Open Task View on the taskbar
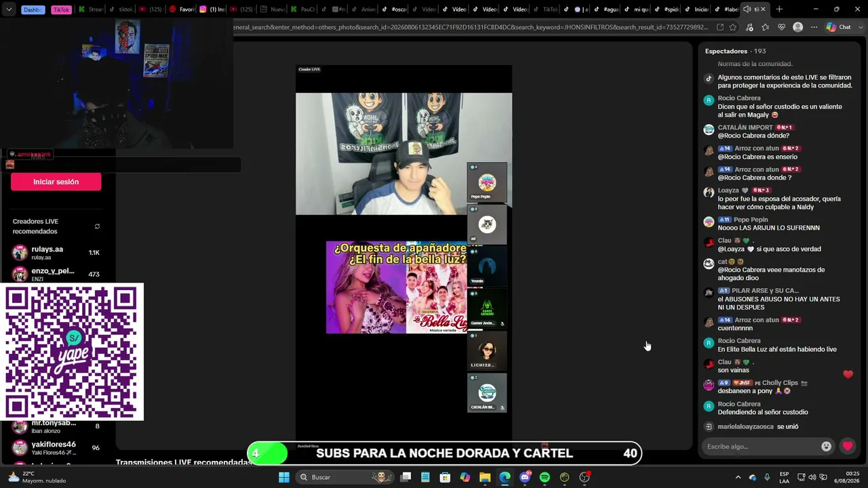This screenshot has height=488, width=868. 406,477
